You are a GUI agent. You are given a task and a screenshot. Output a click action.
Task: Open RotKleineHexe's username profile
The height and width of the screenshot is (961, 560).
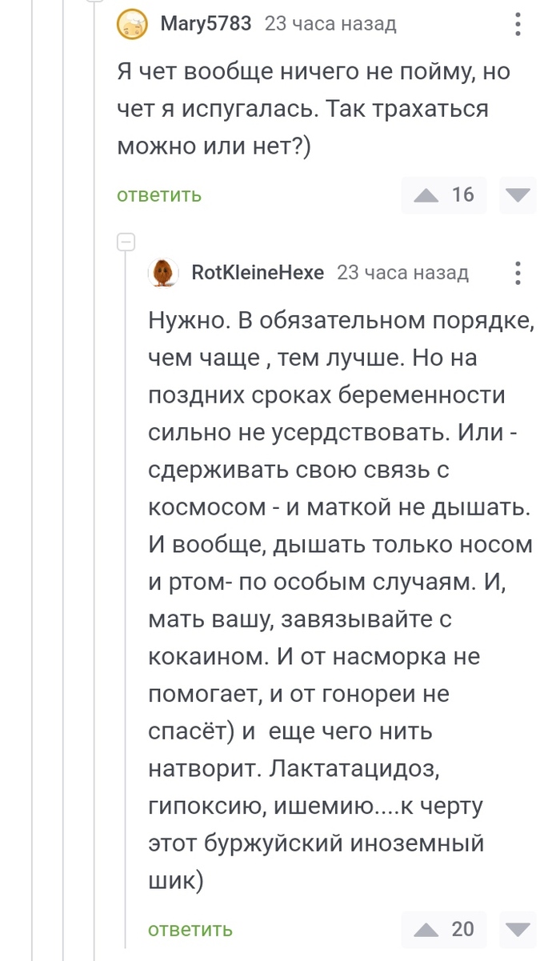pyautogui.click(x=258, y=272)
